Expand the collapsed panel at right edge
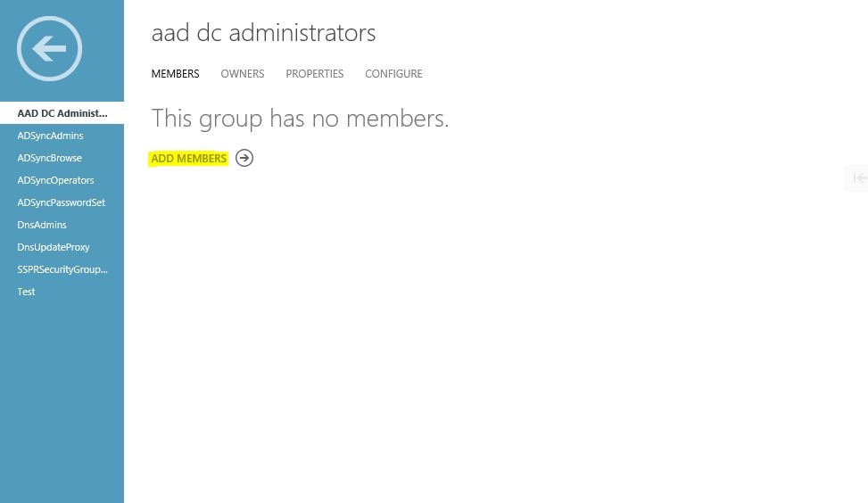Image resolution: width=868 pixels, height=503 pixels. click(857, 178)
